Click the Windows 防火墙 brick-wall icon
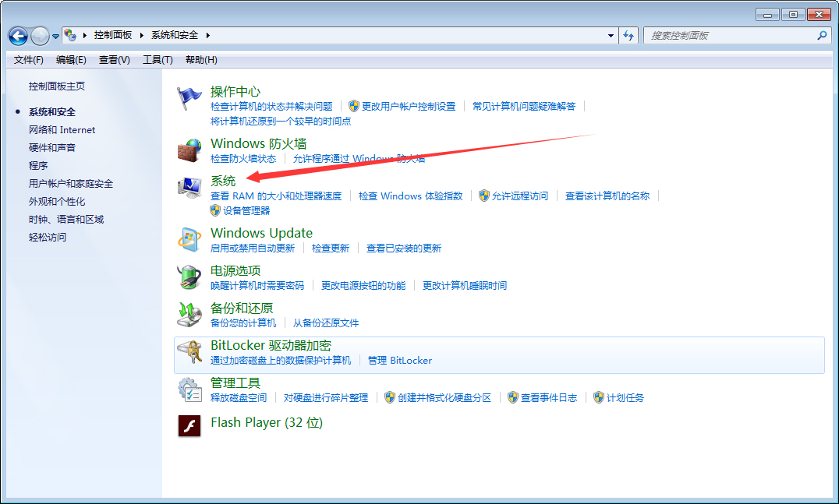Viewport: 839px width, 504px height. click(189, 150)
